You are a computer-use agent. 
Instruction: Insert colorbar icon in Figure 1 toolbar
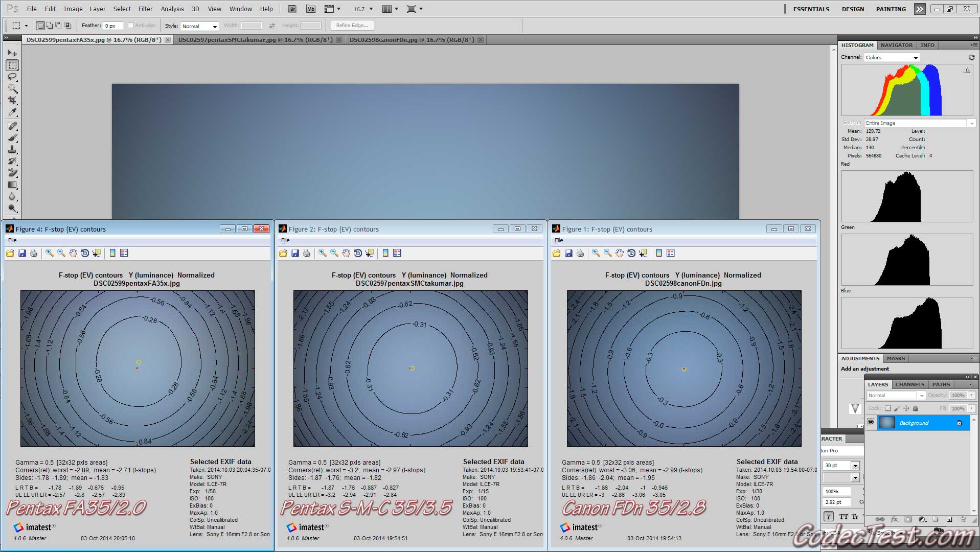tap(659, 253)
